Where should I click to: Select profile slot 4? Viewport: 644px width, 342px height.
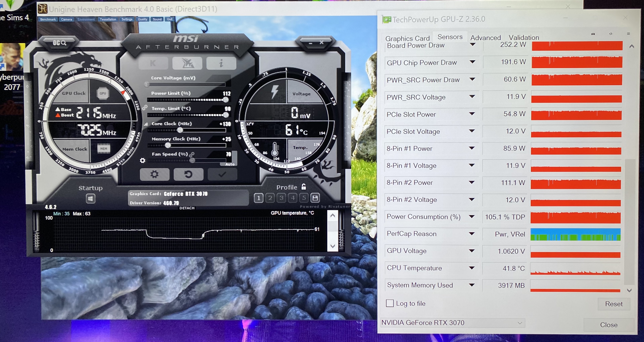(293, 198)
